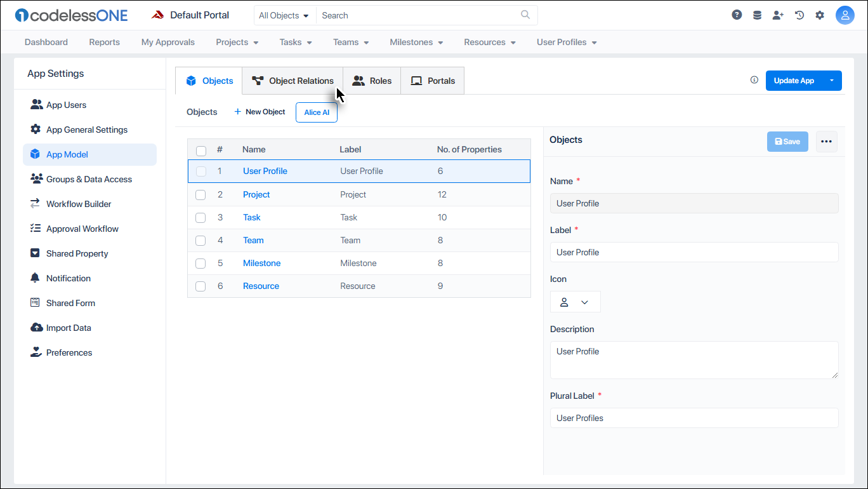Go to the Dashboard menu item

pyautogui.click(x=46, y=42)
